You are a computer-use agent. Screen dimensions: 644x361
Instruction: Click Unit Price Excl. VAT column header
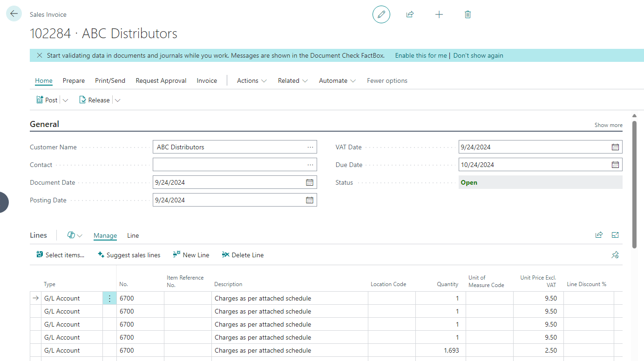point(538,281)
